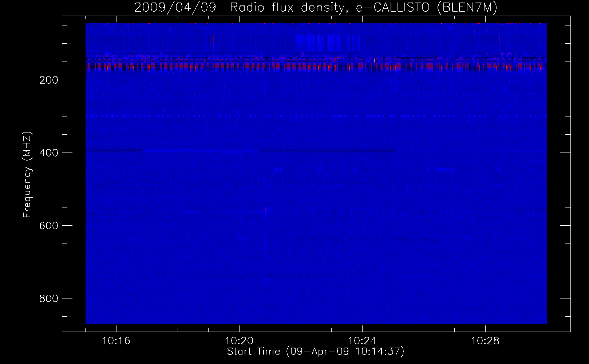Click the '10:16' time tick label

click(x=116, y=341)
